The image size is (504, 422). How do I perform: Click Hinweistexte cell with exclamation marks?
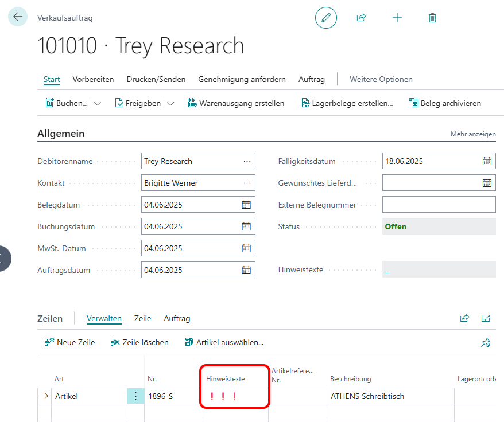235,396
